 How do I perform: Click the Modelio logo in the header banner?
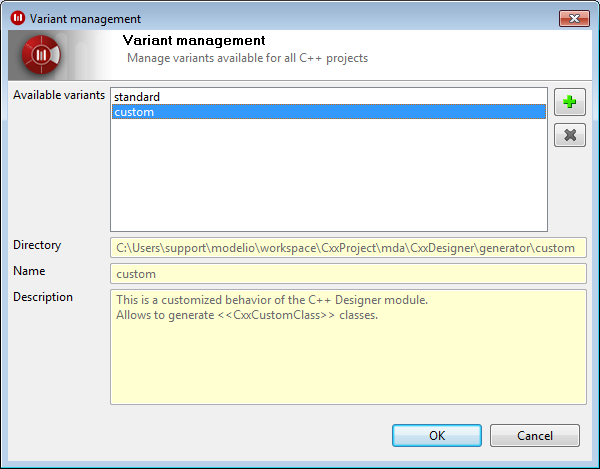point(41,55)
